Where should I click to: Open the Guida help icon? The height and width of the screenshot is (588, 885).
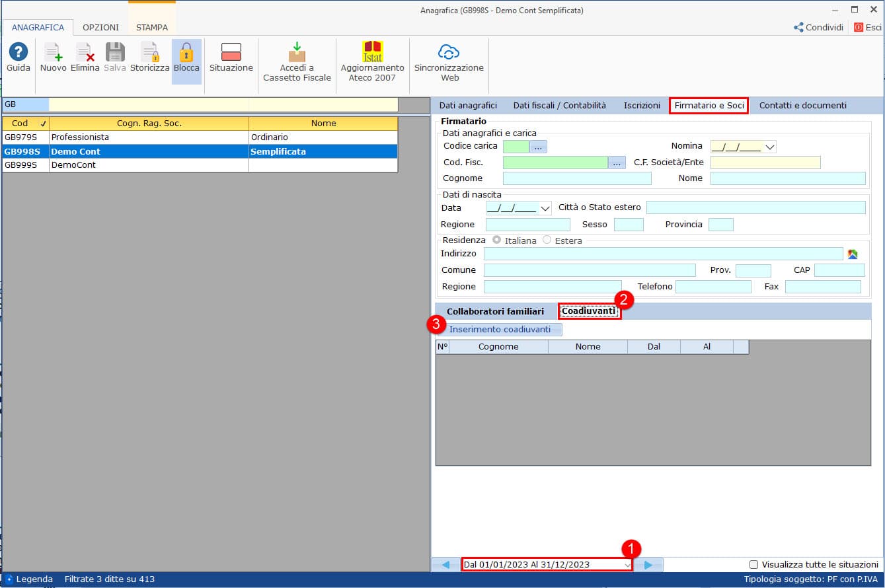tap(19, 52)
